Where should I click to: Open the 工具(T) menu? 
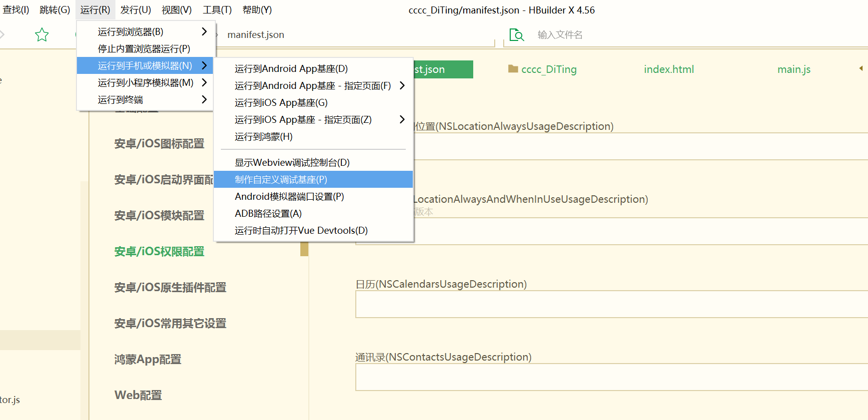pyautogui.click(x=217, y=10)
